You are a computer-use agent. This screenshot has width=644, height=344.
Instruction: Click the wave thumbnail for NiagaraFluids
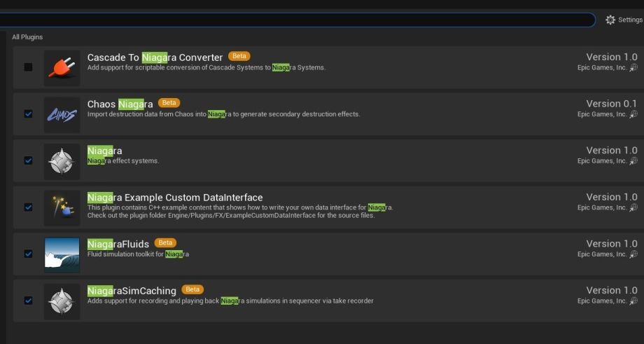click(62, 255)
